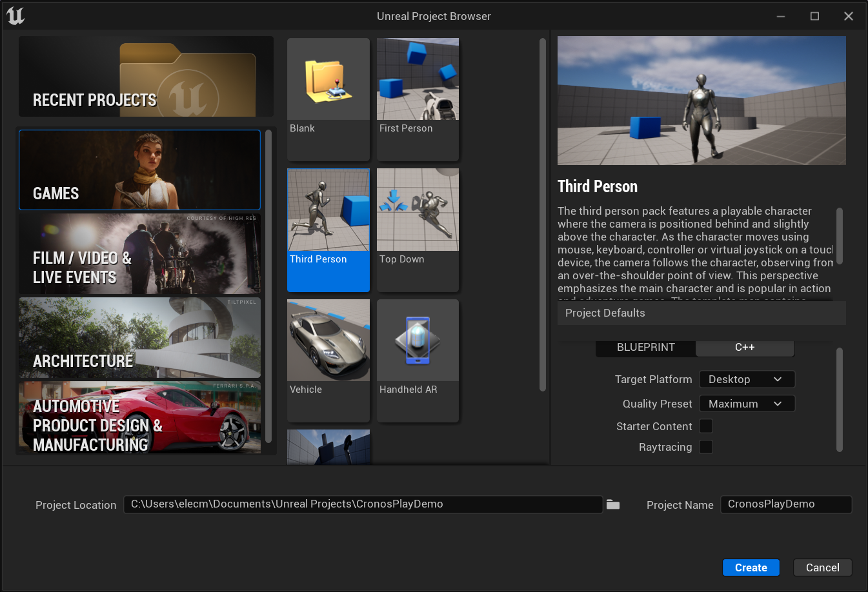Open the Recent Projects category

(x=146, y=77)
